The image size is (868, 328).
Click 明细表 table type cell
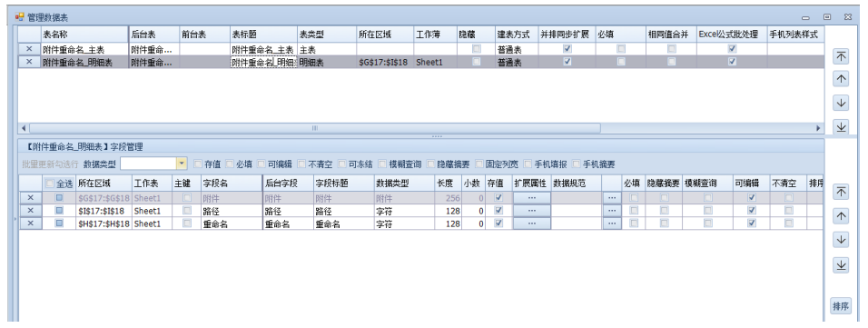[x=327, y=62]
